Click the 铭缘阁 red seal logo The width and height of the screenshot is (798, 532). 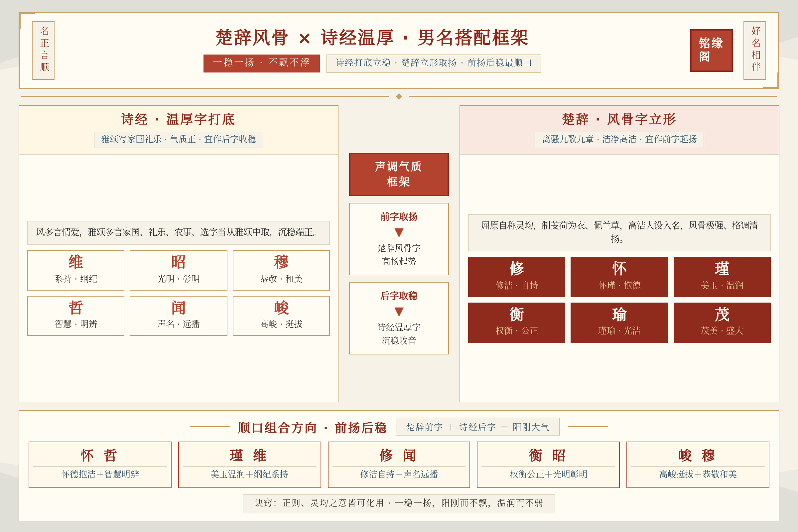pyautogui.click(x=711, y=50)
